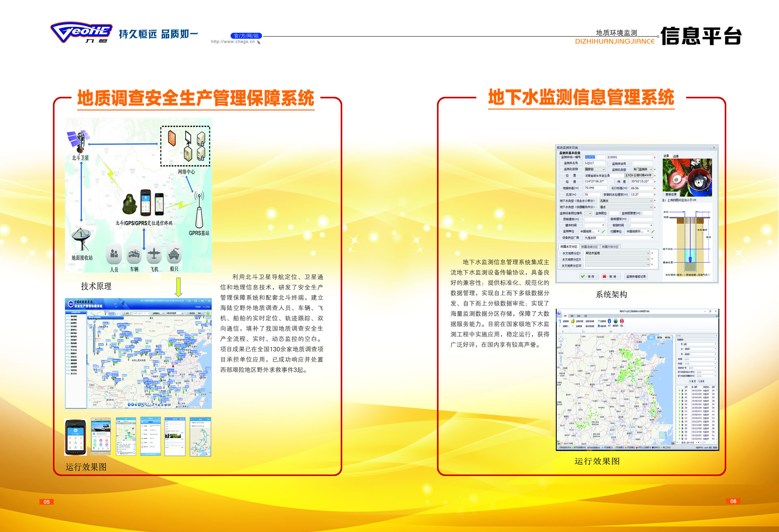Click the green pencil icon beside 归属单位

click(x=653, y=231)
